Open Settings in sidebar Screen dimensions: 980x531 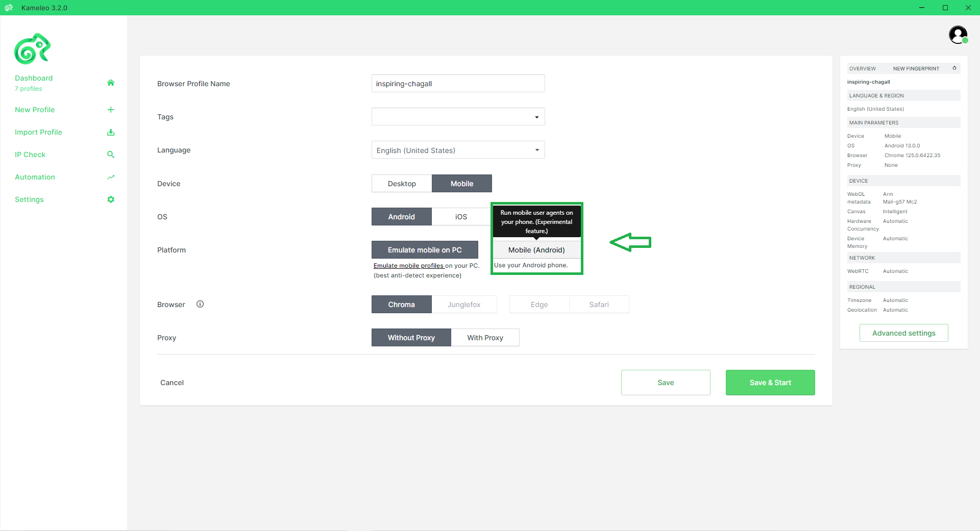coord(29,199)
